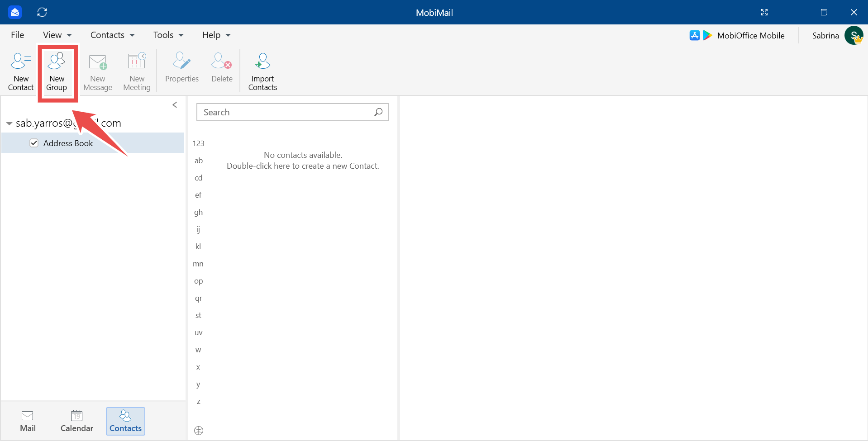Click Sabrina's profile avatar
Viewport: 868px width, 441px height.
click(x=854, y=35)
